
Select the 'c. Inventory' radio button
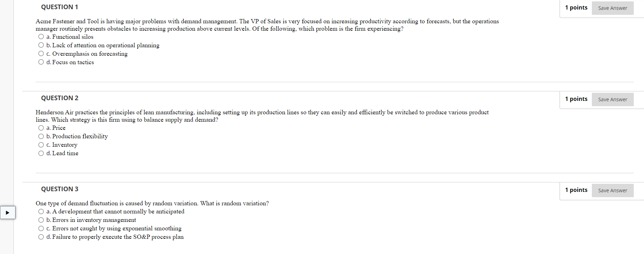point(41,145)
